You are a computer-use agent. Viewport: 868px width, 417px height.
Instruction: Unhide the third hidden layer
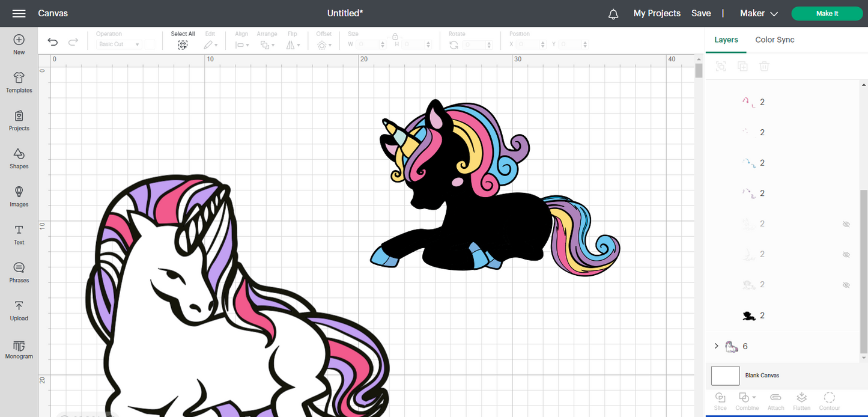tap(846, 285)
